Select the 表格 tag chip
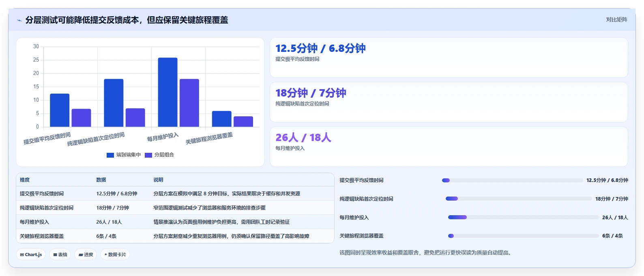This screenshot has height=276, width=644. tap(60, 255)
